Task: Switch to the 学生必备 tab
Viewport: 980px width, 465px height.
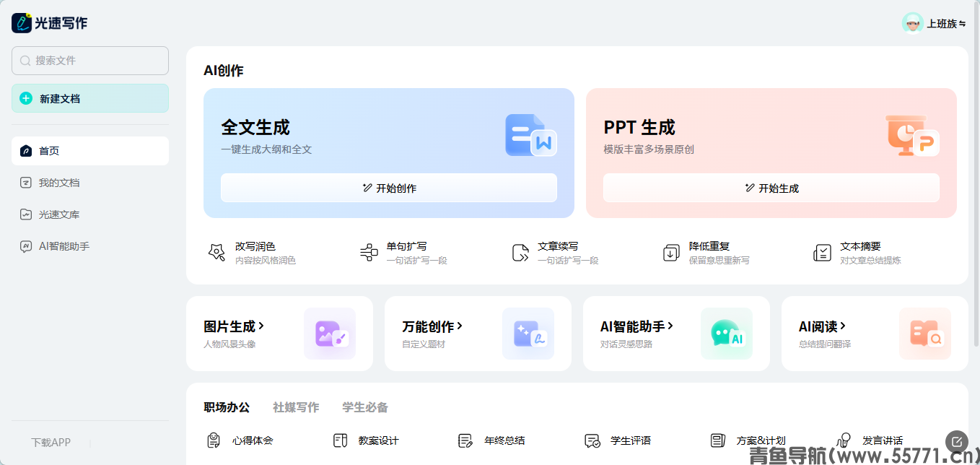Action: (365, 407)
